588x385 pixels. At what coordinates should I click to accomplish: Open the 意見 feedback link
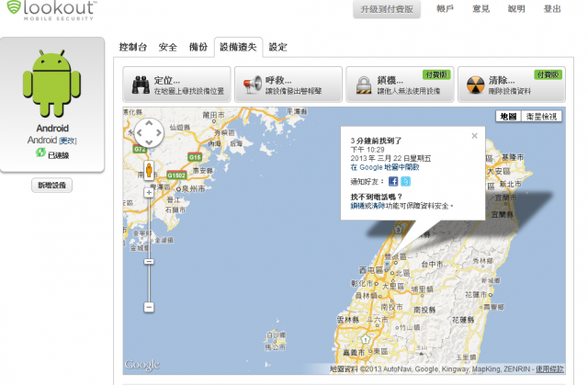(481, 8)
